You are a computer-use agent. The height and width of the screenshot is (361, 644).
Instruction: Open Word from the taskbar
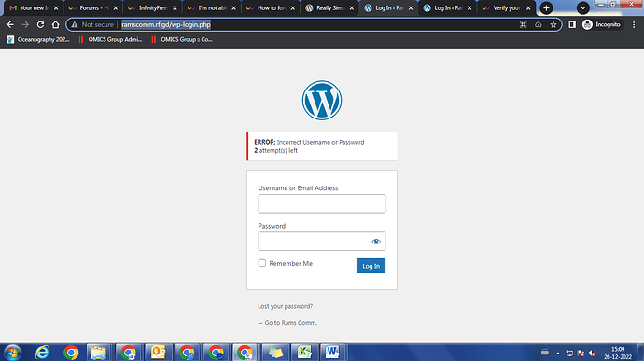[x=332, y=353]
